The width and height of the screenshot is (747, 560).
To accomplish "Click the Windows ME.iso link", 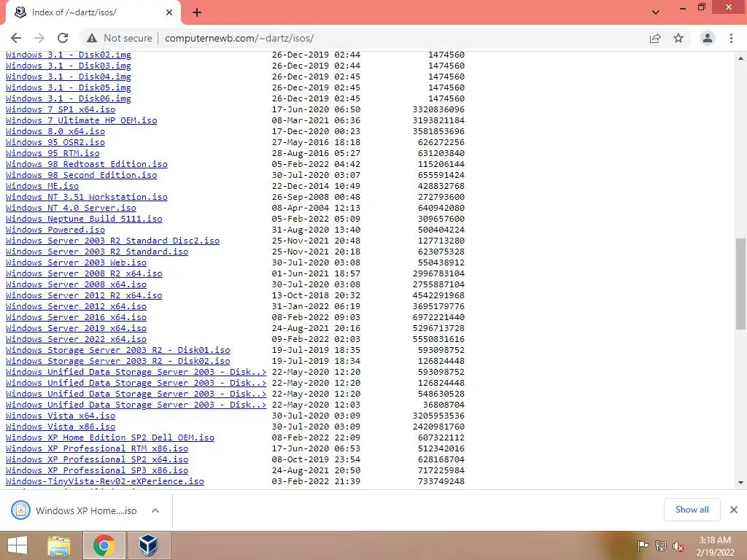I will [x=42, y=186].
